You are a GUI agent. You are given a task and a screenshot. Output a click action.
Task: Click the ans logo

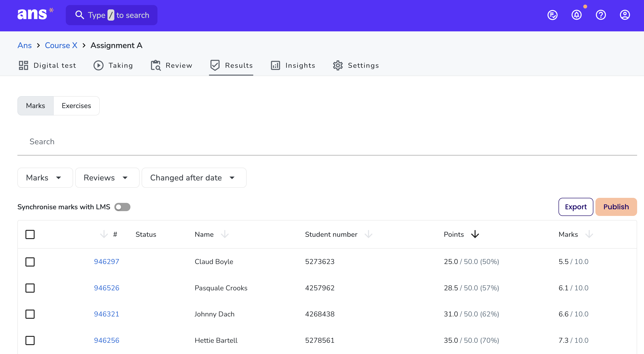(35, 14)
